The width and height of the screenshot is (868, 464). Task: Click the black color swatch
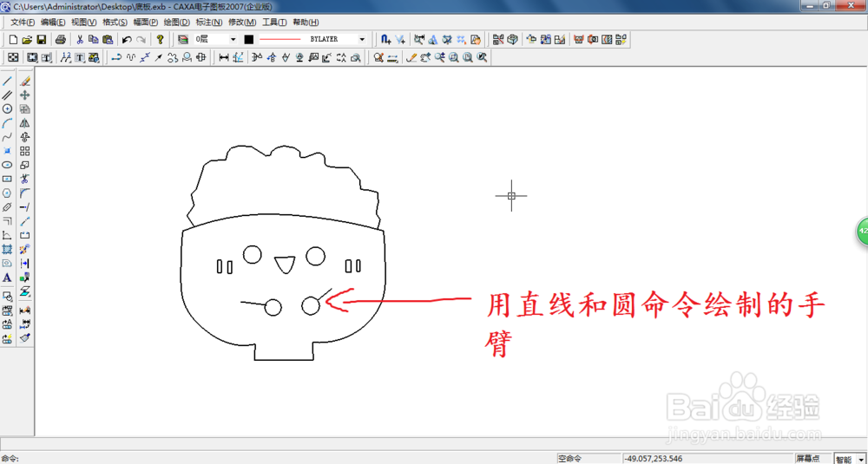click(249, 39)
